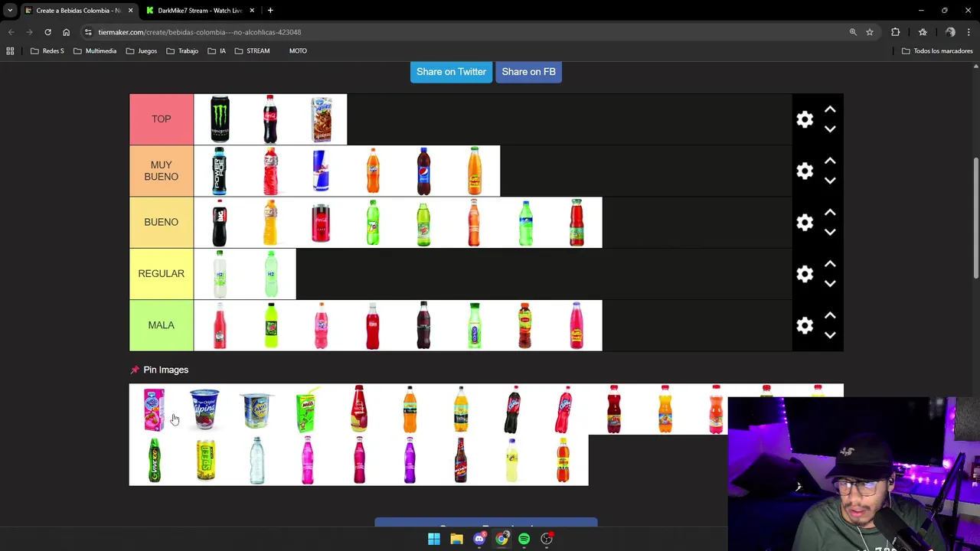Select Red Bull can in MUY BUENO tier
This screenshot has height=551, width=980.
point(322,171)
